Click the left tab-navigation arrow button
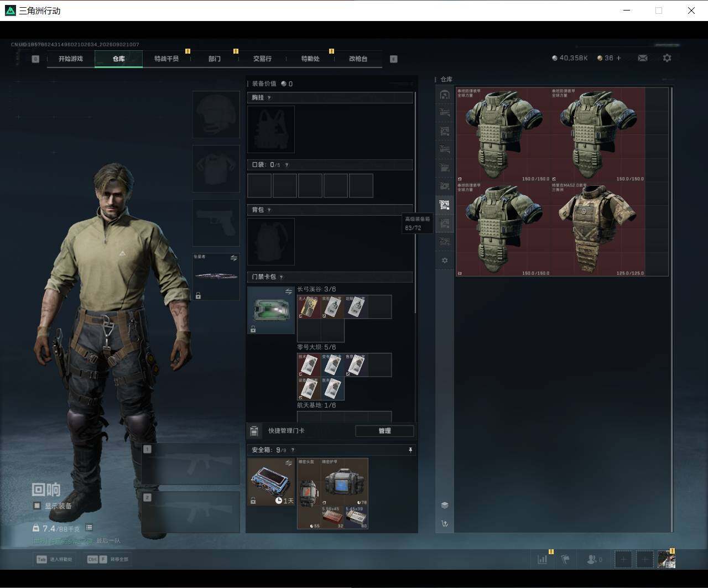The height and width of the screenshot is (588, 708). tap(35, 59)
